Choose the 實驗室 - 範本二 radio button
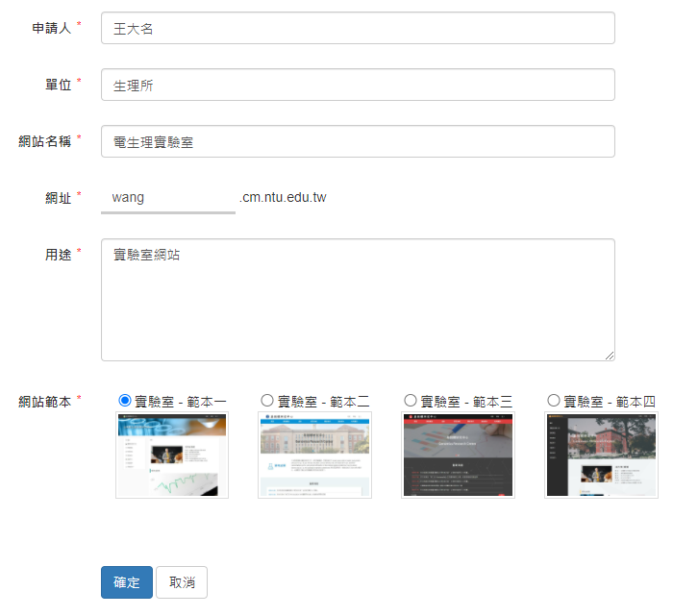The width and height of the screenshot is (673, 616). 267,400
